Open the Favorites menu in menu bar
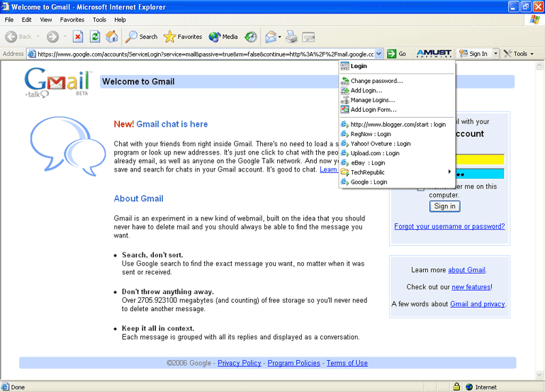Screen dimensions: 545x392 (72, 20)
